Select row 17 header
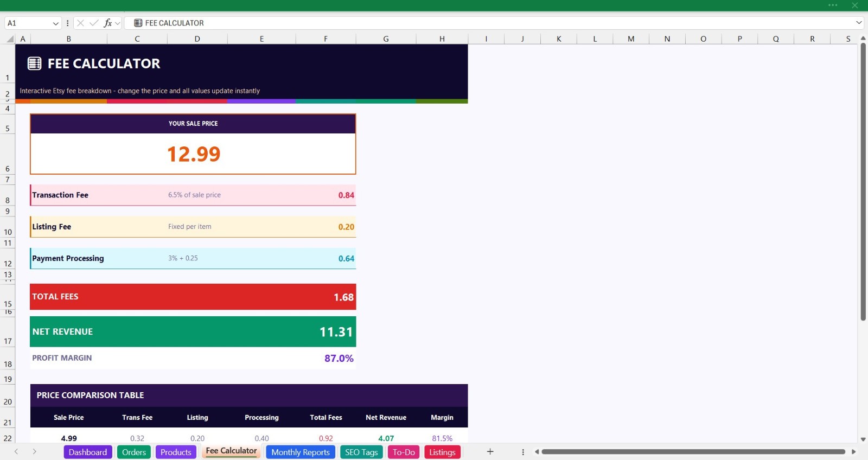The width and height of the screenshot is (868, 460). tap(8, 332)
